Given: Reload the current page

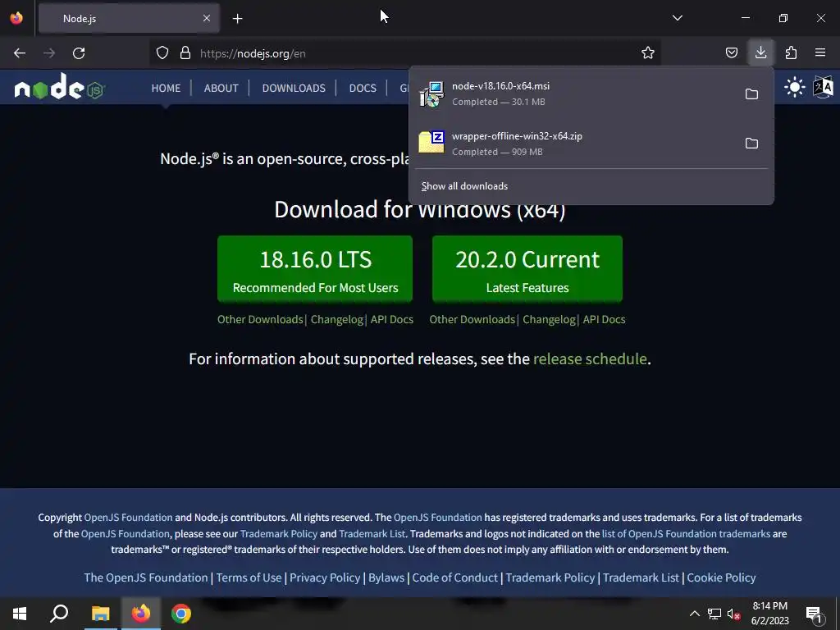Looking at the screenshot, I should pos(79,53).
